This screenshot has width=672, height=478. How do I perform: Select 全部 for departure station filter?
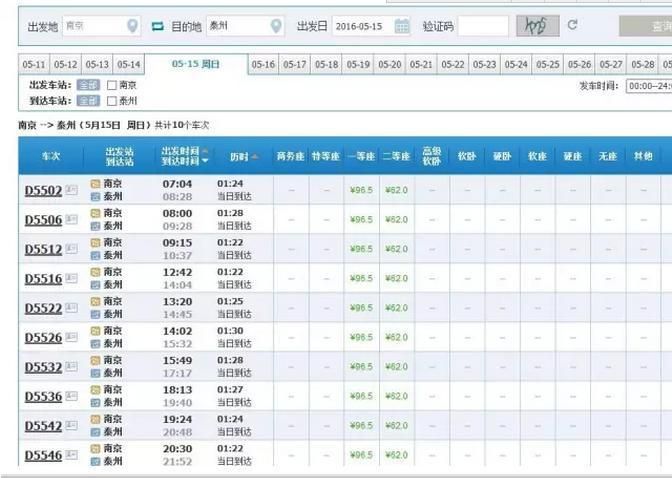(88, 85)
